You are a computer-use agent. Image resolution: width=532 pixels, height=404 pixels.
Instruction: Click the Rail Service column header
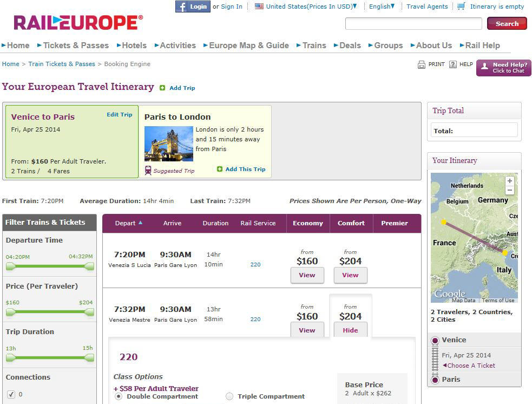[258, 223]
